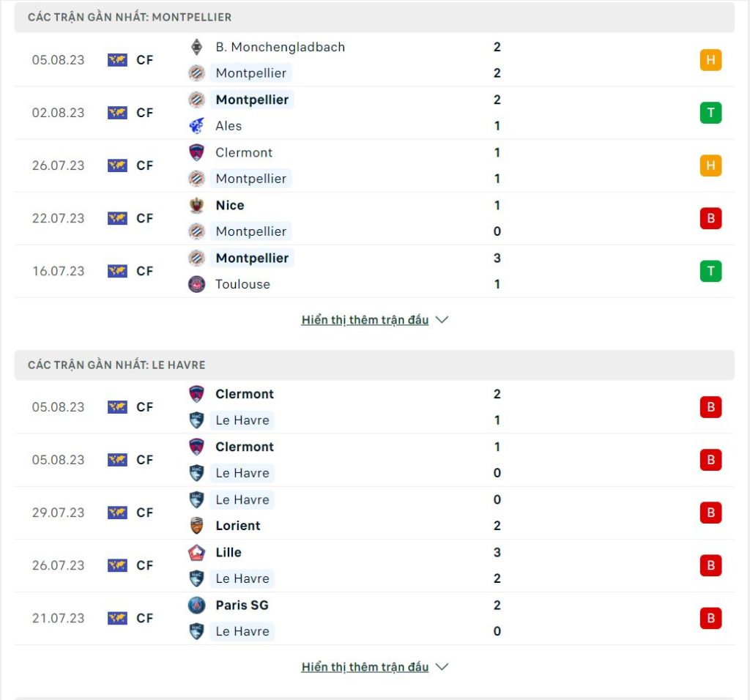Click the red B badge for Paris SG match
The height and width of the screenshot is (700, 750).
coord(710,618)
